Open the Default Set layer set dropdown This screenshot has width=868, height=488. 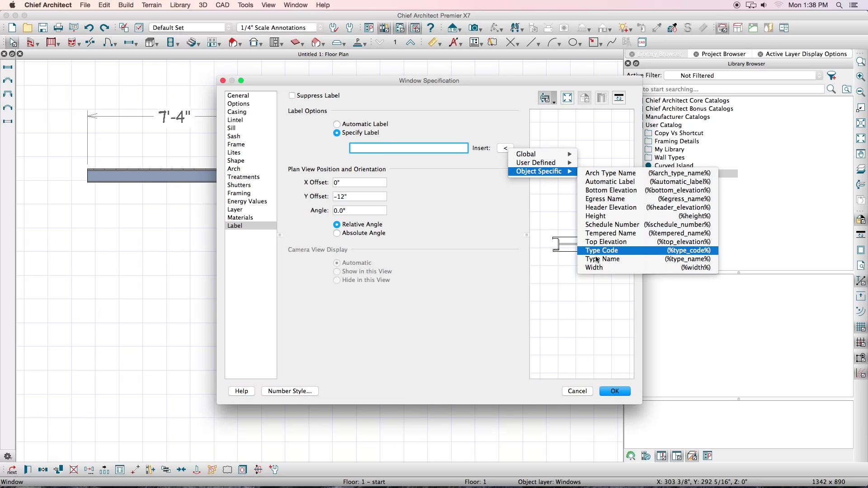click(x=190, y=28)
